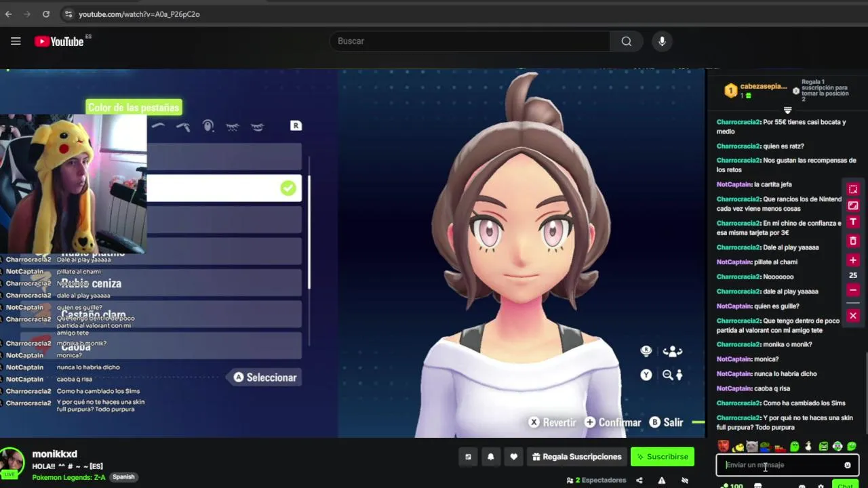
Task: Choose Rubio ceniza color option
Action: coord(161,283)
